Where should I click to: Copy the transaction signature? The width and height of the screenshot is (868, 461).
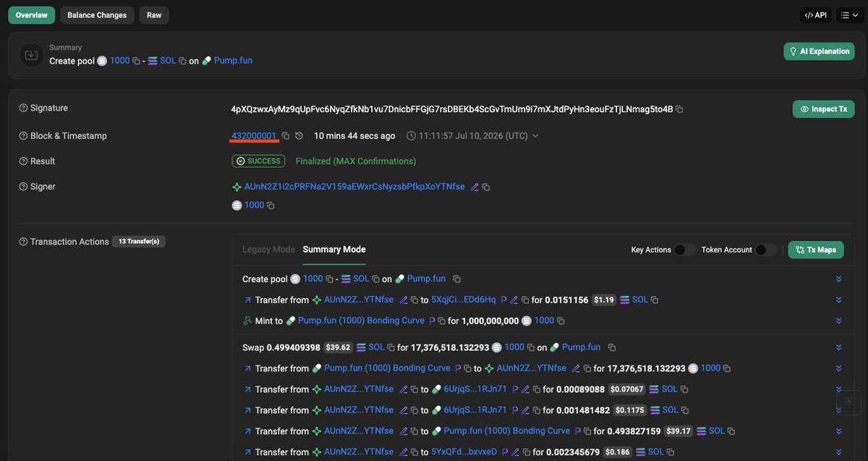pos(679,109)
